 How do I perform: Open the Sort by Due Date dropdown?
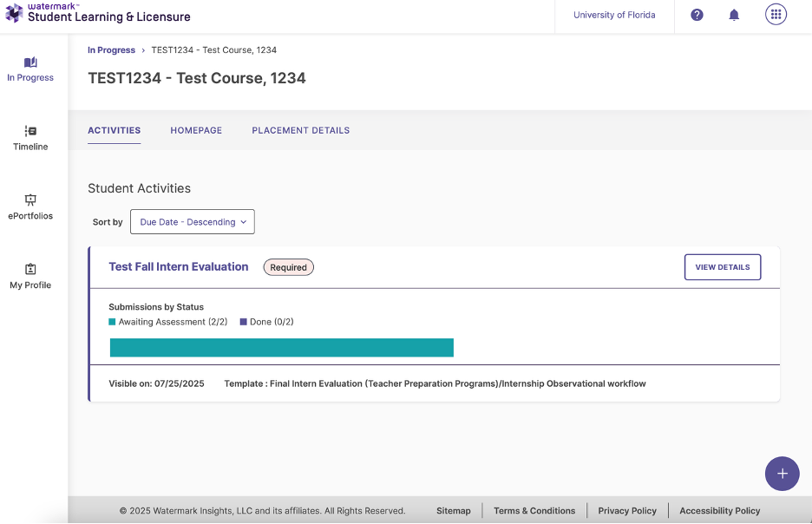point(192,221)
